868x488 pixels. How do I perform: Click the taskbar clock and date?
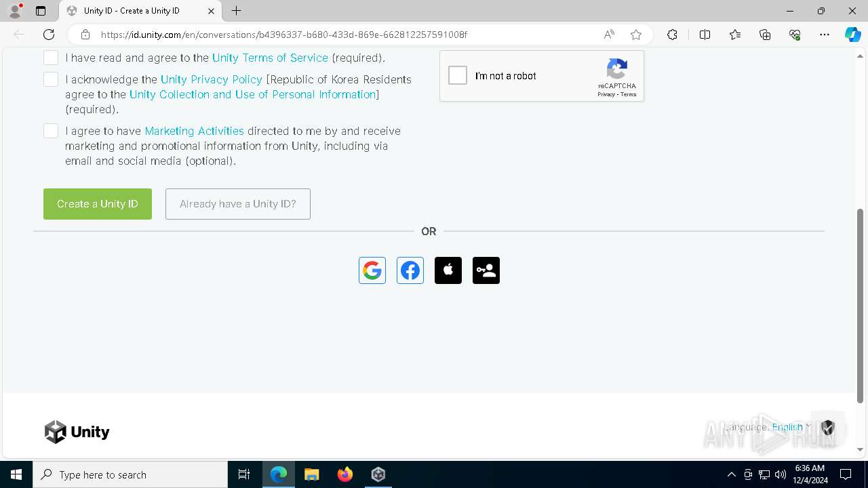[810, 474]
